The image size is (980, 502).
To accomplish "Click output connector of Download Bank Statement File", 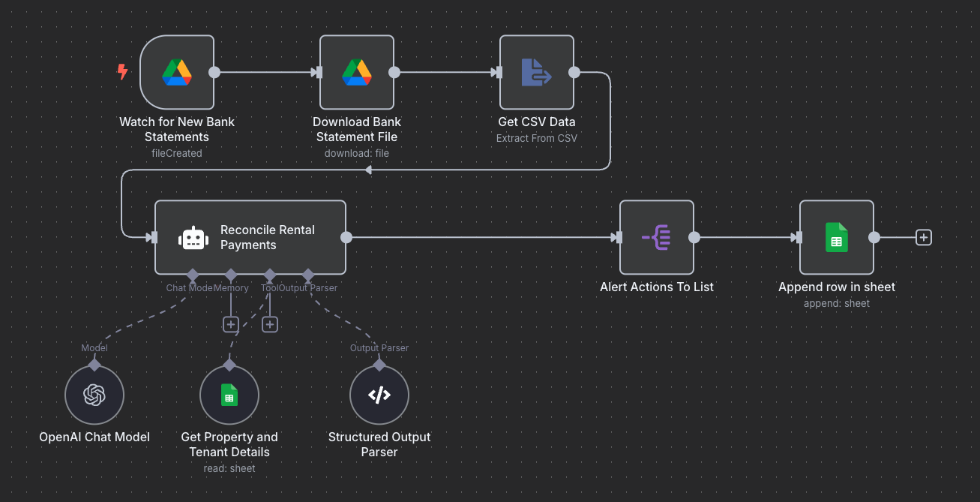I will tap(394, 72).
